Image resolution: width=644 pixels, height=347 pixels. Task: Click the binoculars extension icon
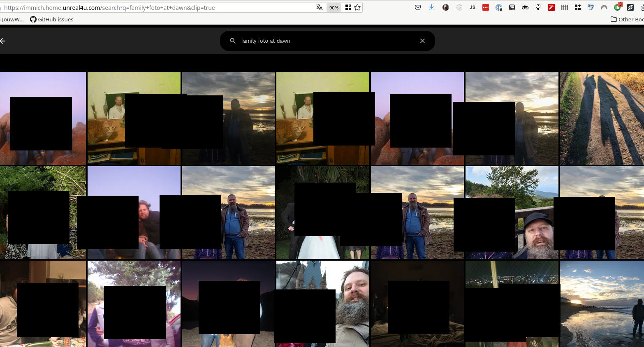coord(525,7)
